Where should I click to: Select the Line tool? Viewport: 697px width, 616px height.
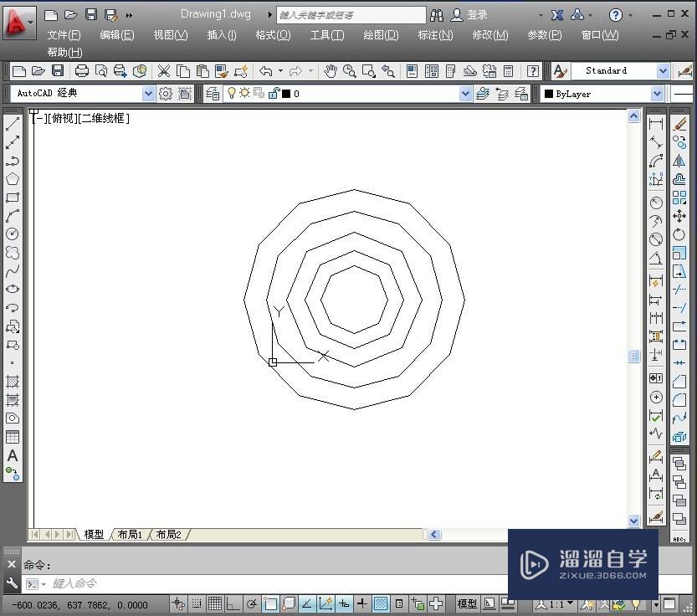tap(13, 123)
